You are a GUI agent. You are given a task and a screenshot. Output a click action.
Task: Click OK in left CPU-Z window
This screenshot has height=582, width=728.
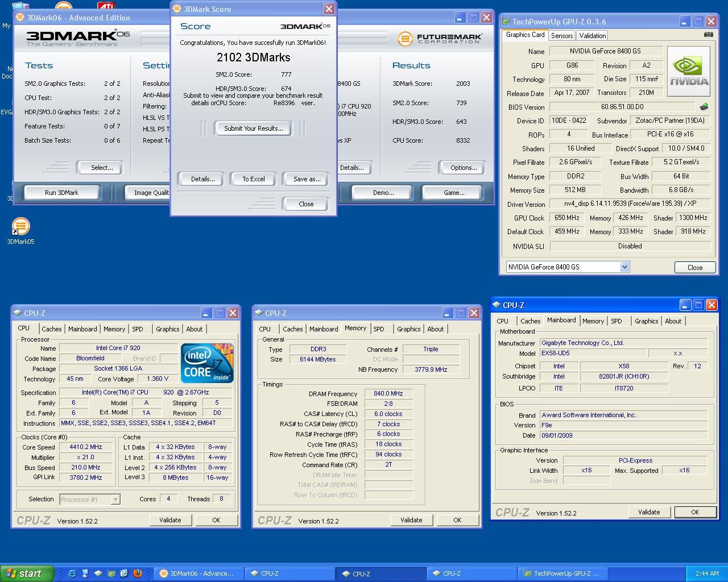[x=216, y=520]
